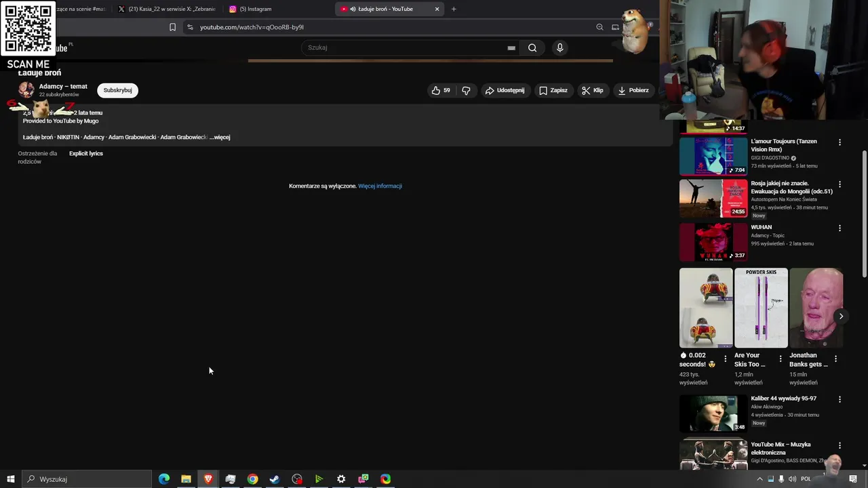Click the zoom magnifier icon in address bar

pyautogui.click(x=599, y=27)
